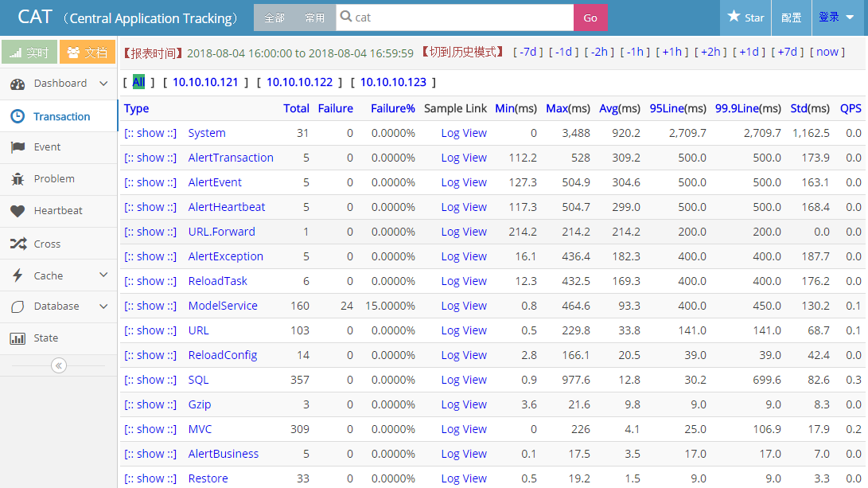Go forward seven days with +7d

[787, 52]
